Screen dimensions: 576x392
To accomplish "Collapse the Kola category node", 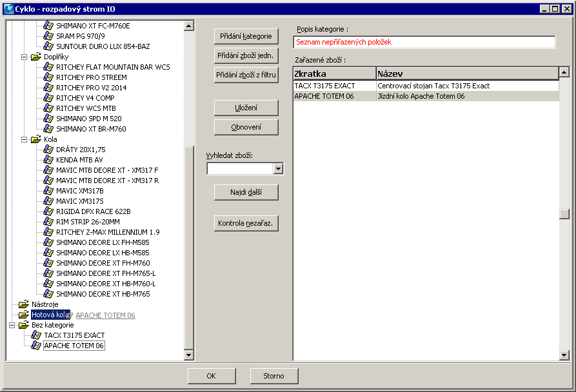I will tap(25, 139).
